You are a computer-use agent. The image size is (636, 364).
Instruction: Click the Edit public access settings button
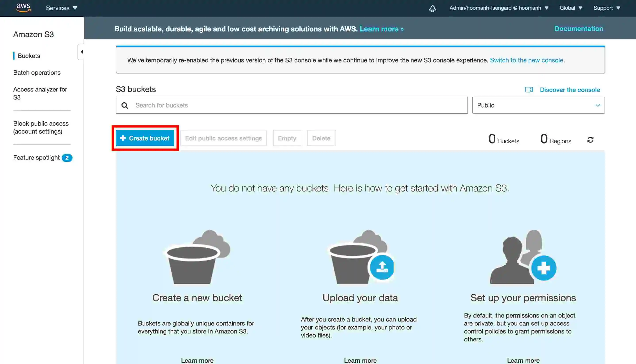click(223, 138)
